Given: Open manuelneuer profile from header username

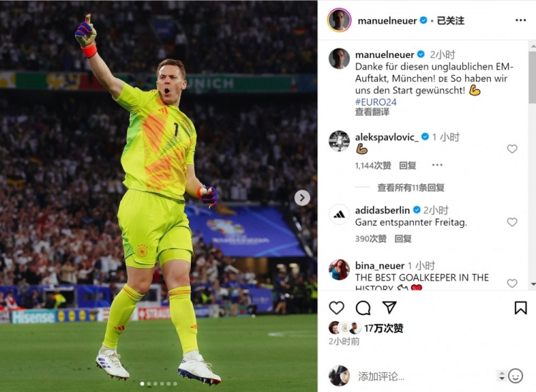Looking at the screenshot, I should 387,21.
